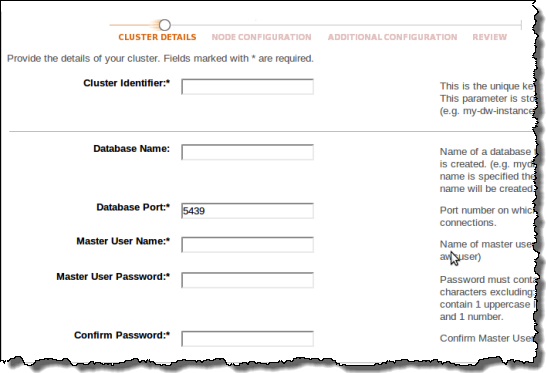546x373 pixels.
Task: Click the Database Port label
Action: click(x=133, y=207)
